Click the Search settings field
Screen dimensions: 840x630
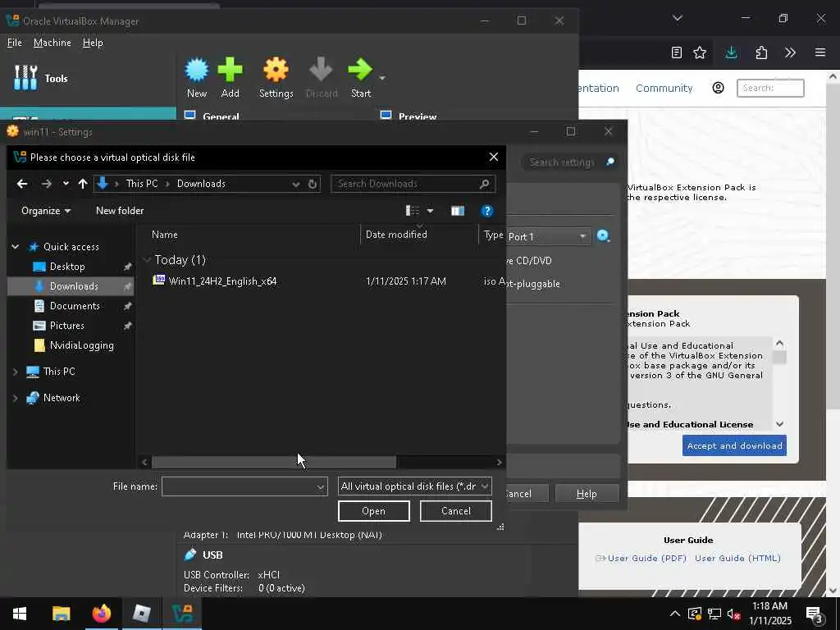[x=570, y=162]
